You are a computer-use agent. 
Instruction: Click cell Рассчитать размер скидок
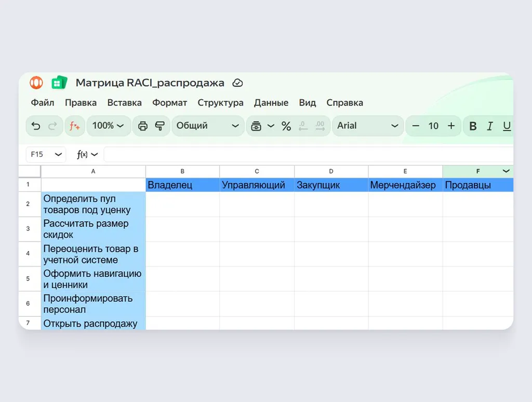click(x=94, y=229)
